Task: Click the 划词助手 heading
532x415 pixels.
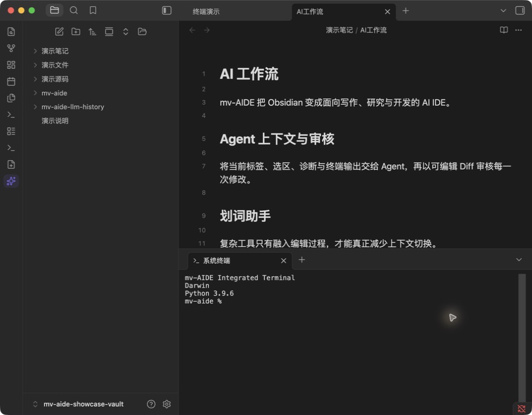Action: click(x=245, y=216)
